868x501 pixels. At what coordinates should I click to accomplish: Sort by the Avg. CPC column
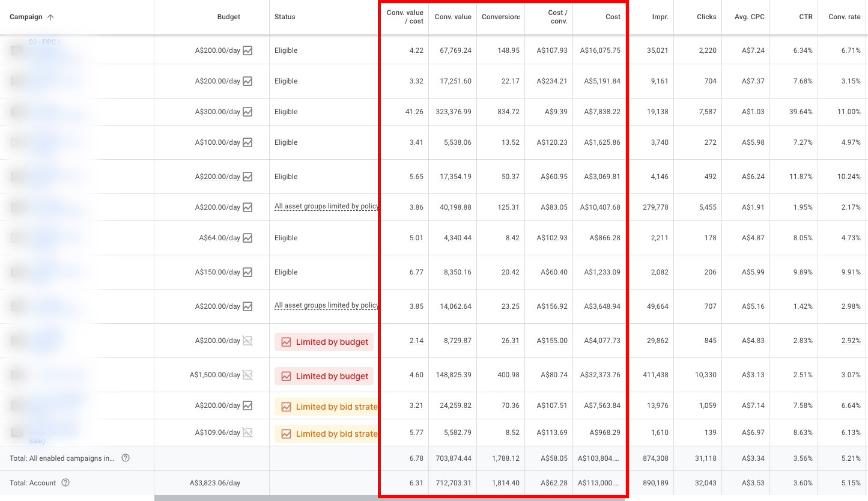click(x=750, y=17)
